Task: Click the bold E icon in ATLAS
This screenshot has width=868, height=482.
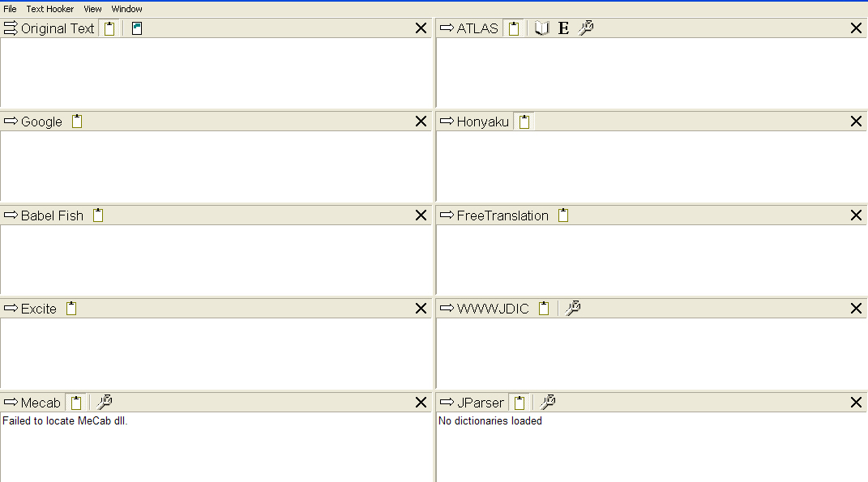Action: (x=563, y=28)
